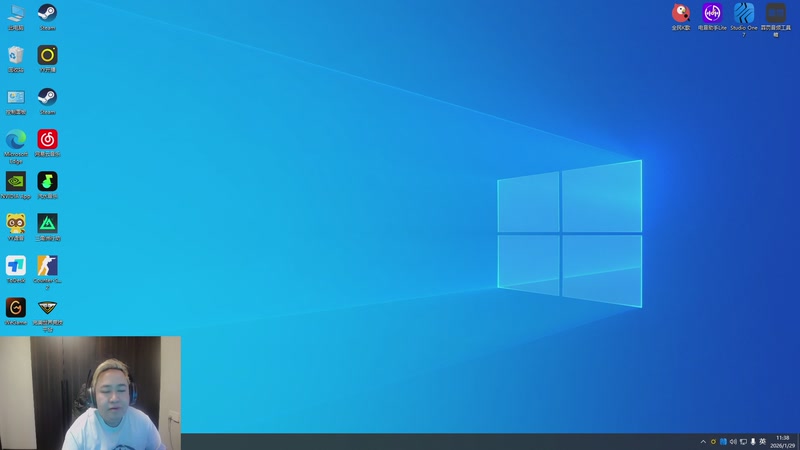Launch Studio One 7 from the desktop
Viewport: 800px width, 450px height.
point(743,20)
